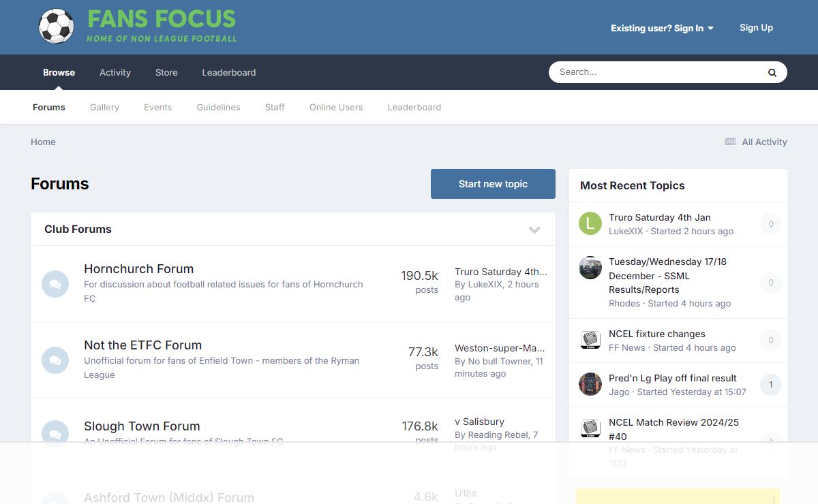The image size is (818, 504).
Task: Open Leaderboard in the dark nav bar
Action: point(229,72)
